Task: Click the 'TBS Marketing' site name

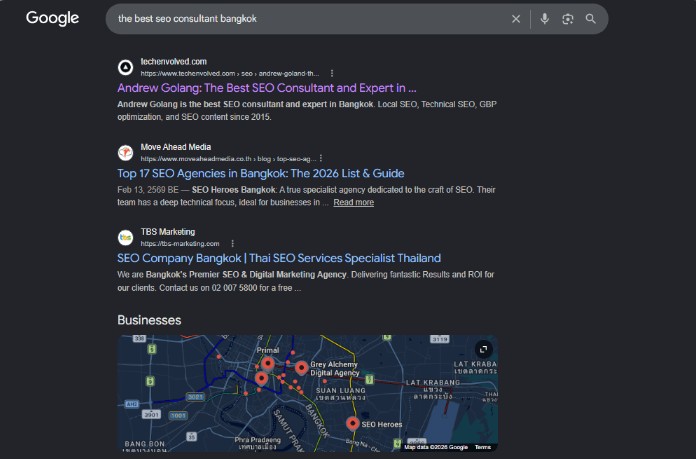Action: coord(168,232)
